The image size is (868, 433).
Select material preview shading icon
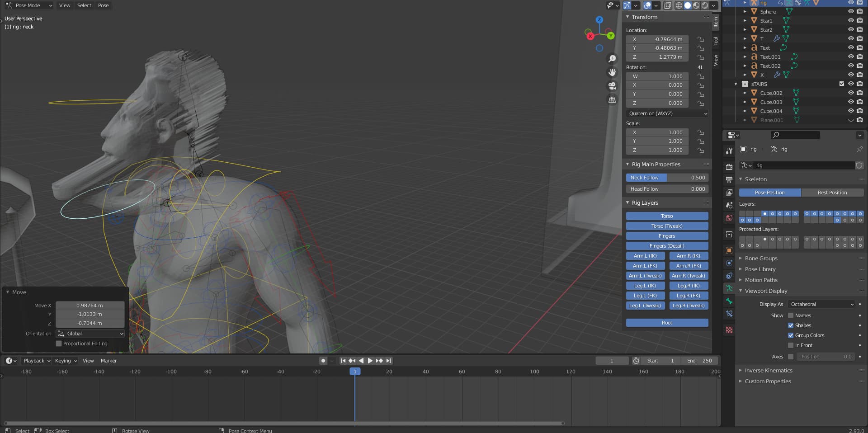tap(696, 5)
